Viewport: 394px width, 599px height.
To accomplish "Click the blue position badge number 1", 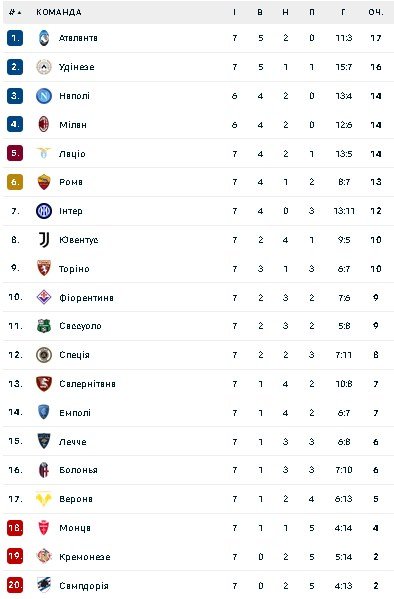I will point(15,38).
